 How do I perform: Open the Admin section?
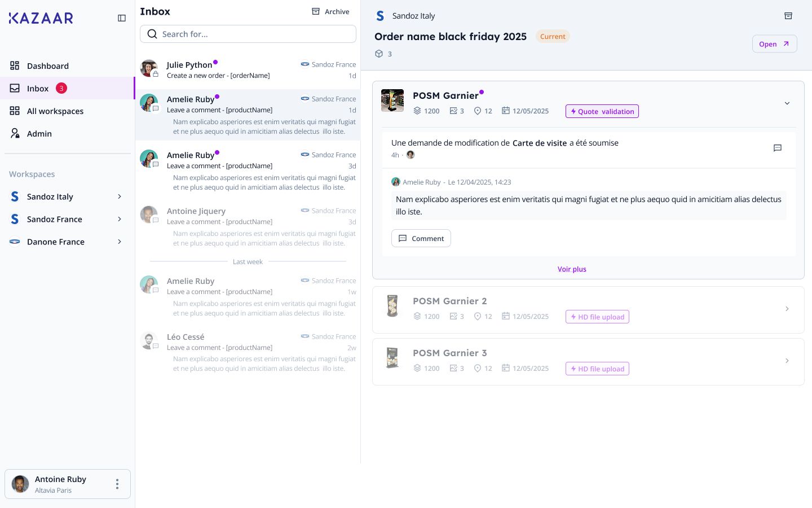click(x=68, y=133)
